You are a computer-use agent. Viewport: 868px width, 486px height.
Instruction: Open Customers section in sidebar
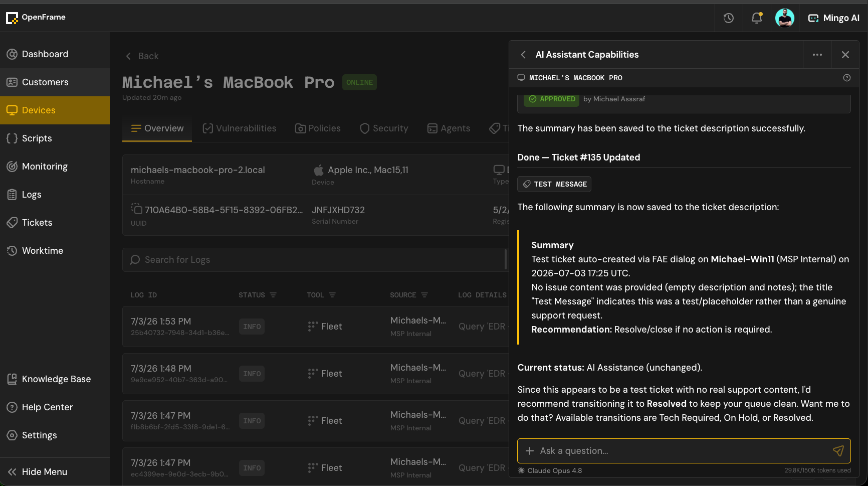point(55,82)
